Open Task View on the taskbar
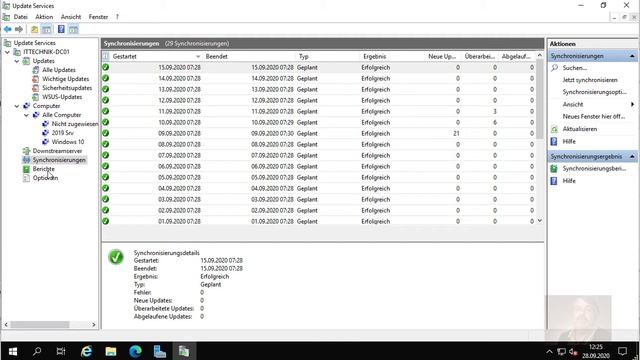Viewport: 640px width, 360px height. tap(61, 351)
